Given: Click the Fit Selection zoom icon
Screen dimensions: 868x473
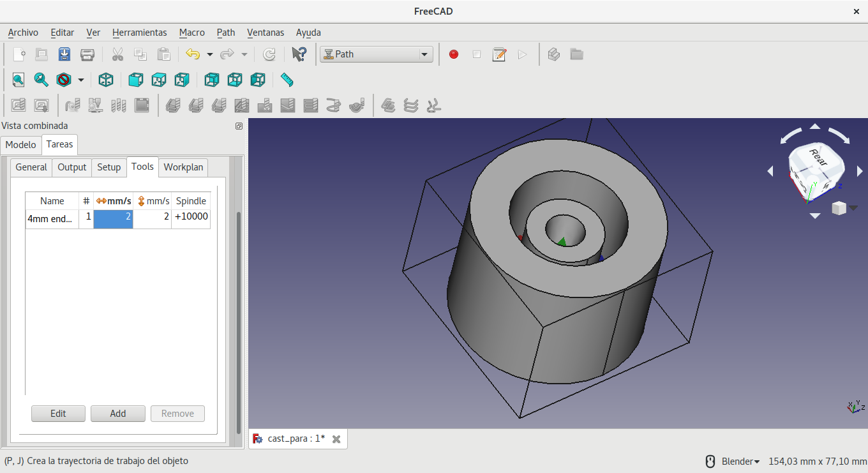Looking at the screenshot, I should click(x=41, y=80).
